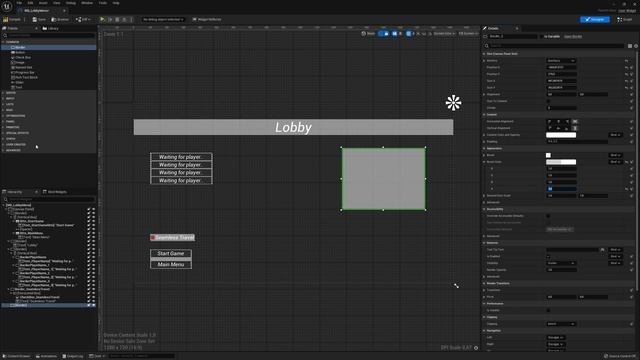Click the Position X value field

point(561,67)
